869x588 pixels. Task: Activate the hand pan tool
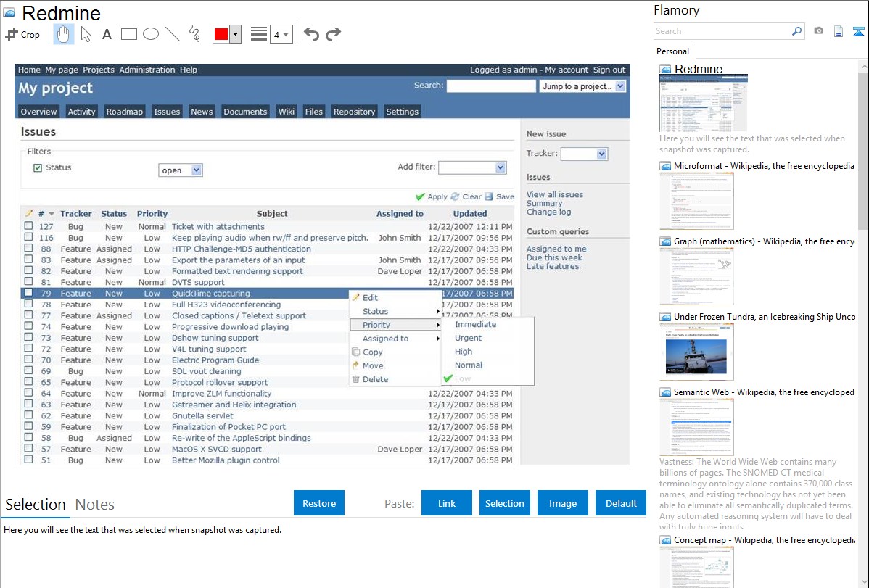click(x=63, y=34)
